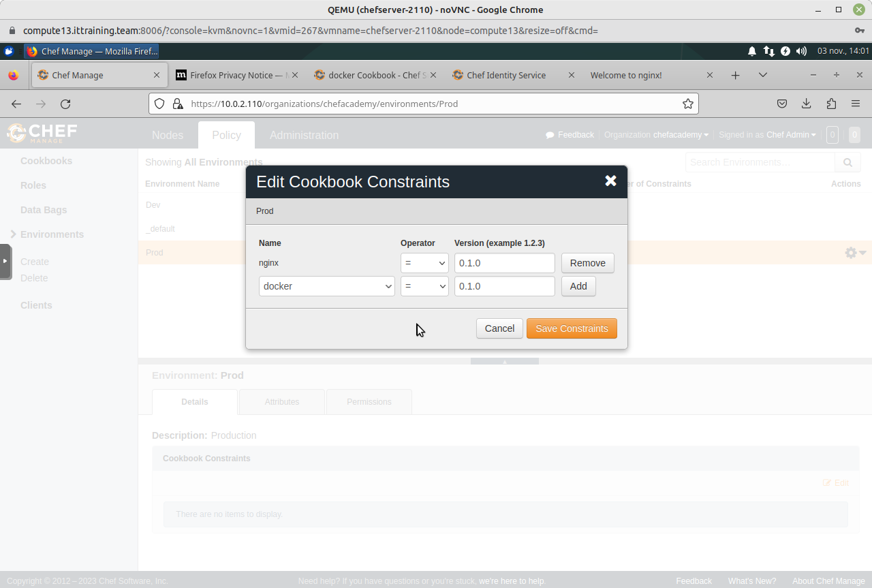Open system notifications bell

pyautogui.click(x=752, y=51)
